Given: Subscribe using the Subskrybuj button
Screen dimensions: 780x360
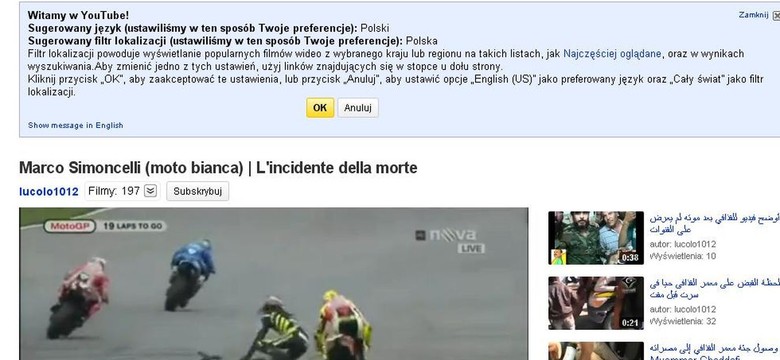Looking at the screenshot, I should click(x=197, y=191).
